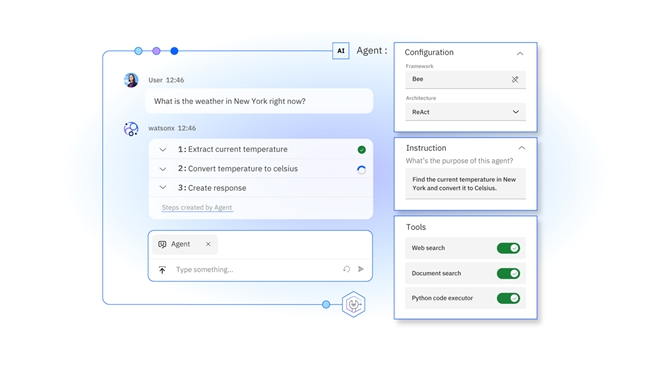Disable the Web search toggle
This screenshot has width=650, height=365.
508,248
